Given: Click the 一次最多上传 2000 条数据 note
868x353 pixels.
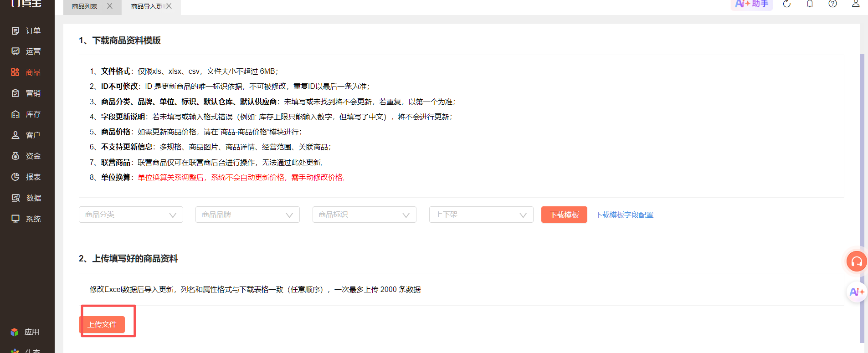Looking at the screenshot, I should coord(378,290).
